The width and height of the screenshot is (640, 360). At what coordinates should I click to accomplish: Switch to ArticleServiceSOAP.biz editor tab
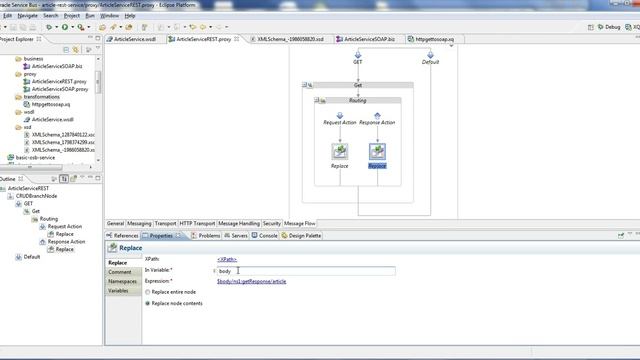click(369, 39)
